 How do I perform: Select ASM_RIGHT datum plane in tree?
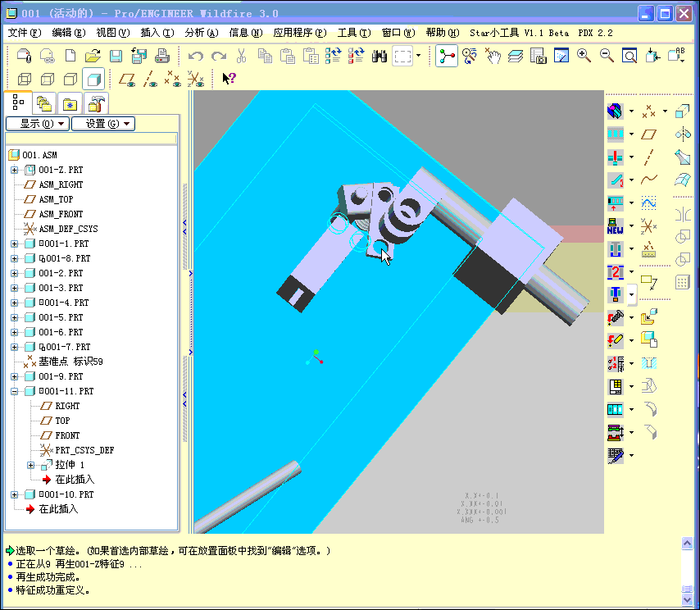pos(61,184)
